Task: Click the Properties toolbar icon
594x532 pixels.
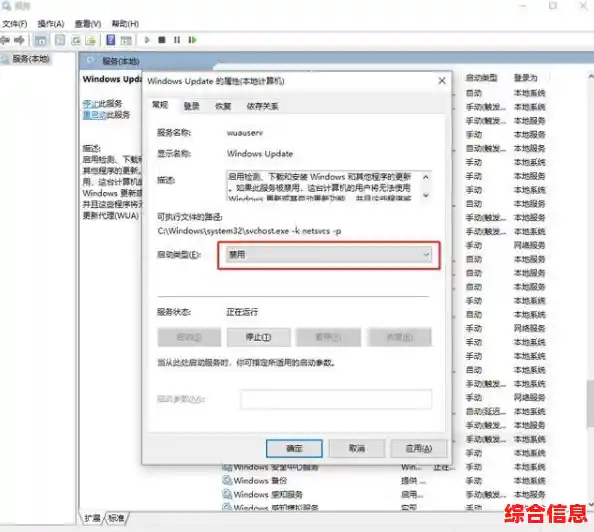Action: pyautogui.click(x=60, y=40)
